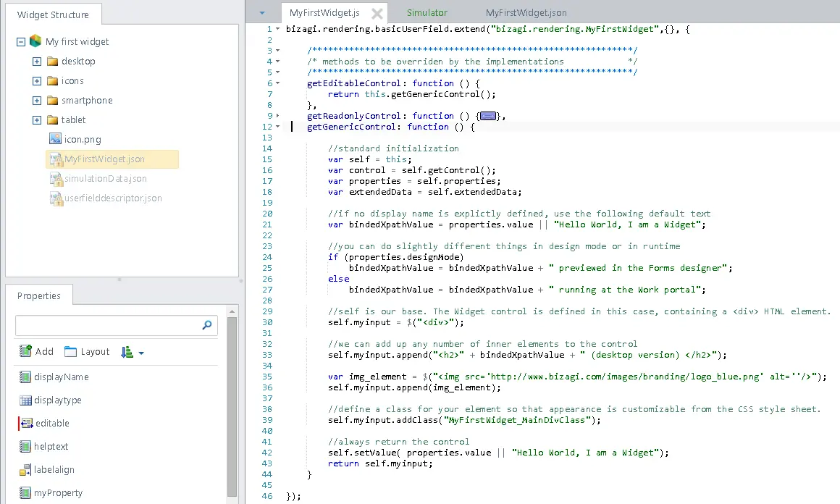Select the simulationData.json tree item text

(x=106, y=178)
